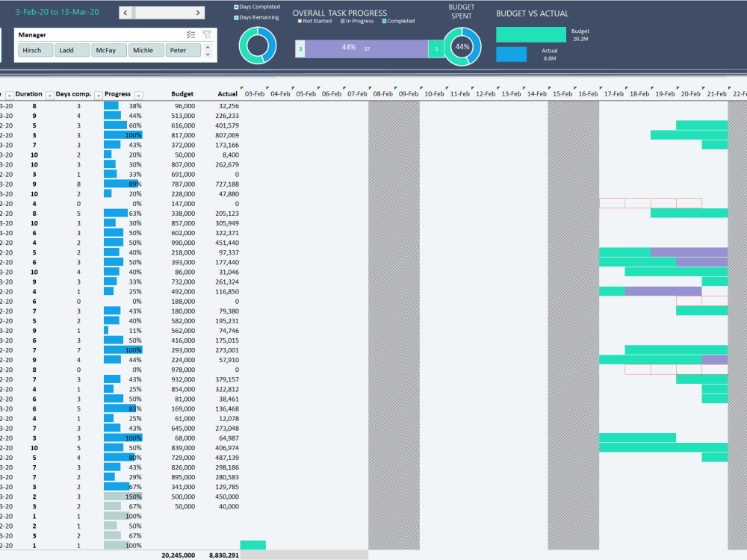The width and height of the screenshot is (747, 560).
Task: Select the 17-Feb date header
Action: 613,94
